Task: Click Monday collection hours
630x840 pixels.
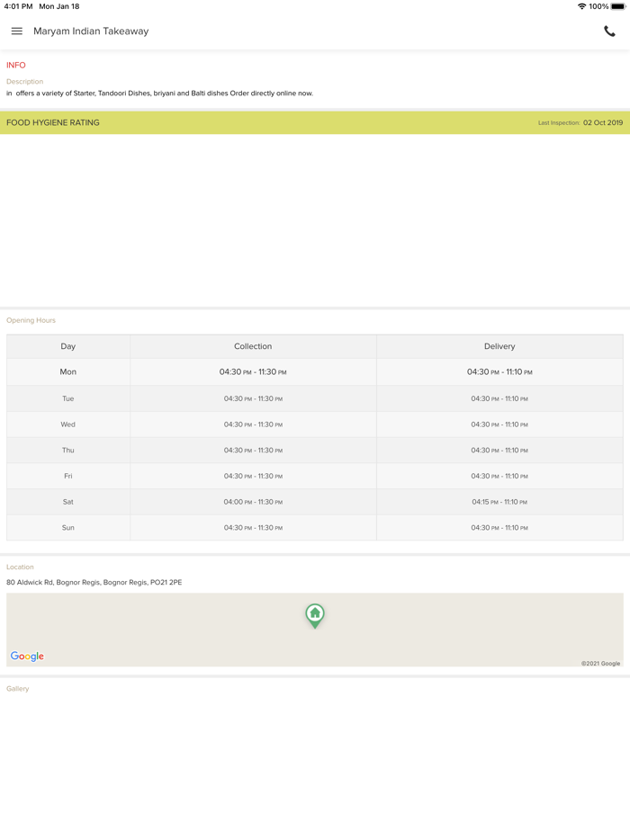Action: (x=253, y=371)
